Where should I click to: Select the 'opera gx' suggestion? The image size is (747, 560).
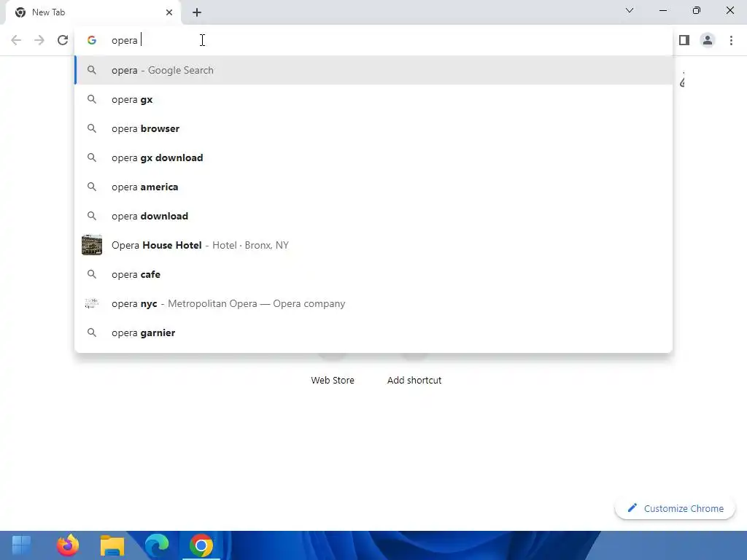(x=373, y=99)
